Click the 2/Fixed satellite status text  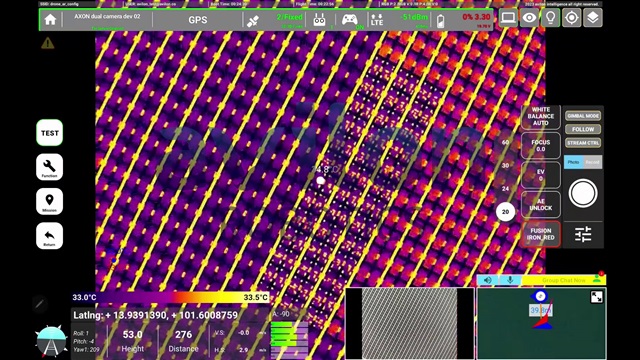tap(289, 17)
